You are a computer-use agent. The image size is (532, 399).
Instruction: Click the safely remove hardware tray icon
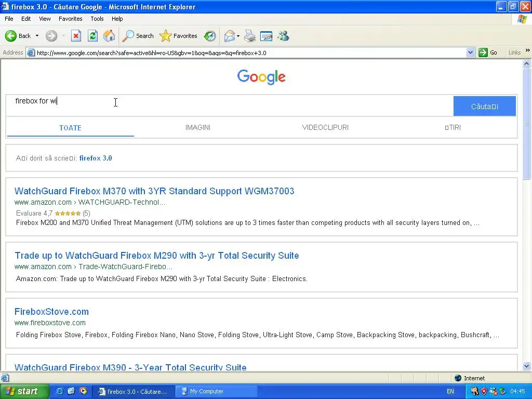[x=502, y=391]
